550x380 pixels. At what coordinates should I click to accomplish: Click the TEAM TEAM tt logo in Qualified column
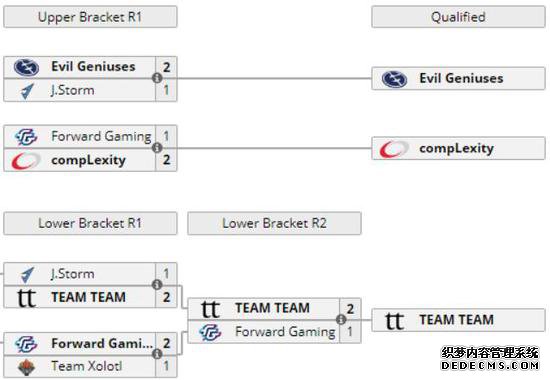[394, 321]
